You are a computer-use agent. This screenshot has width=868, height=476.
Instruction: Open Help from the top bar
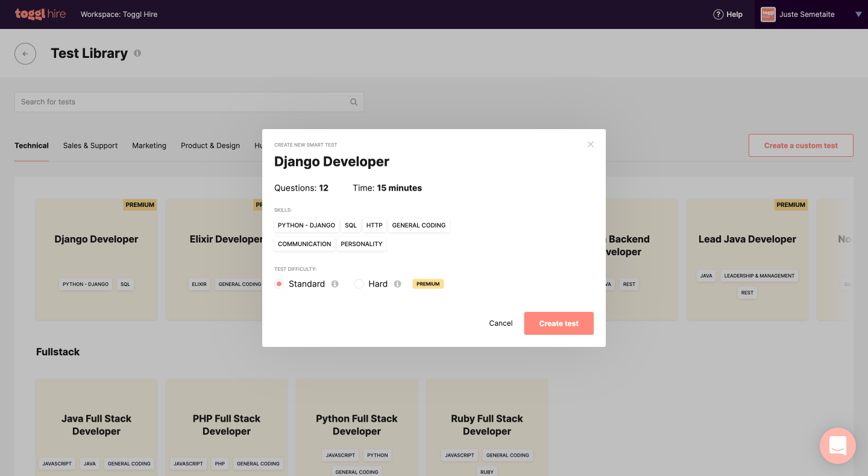point(728,14)
